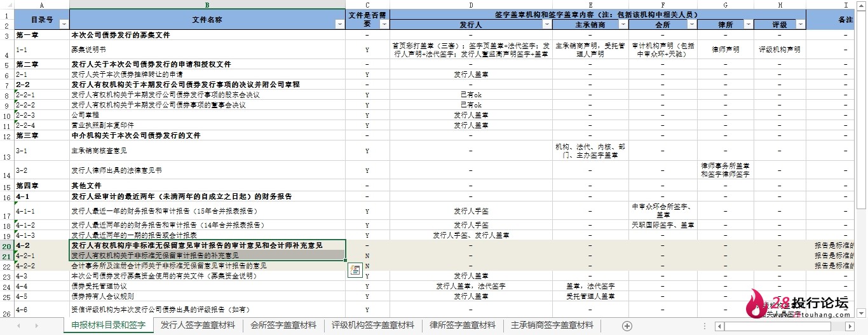This screenshot has height=335, width=868.
Task: Click the previous sheet navigation arrow
Action: tap(18, 325)
